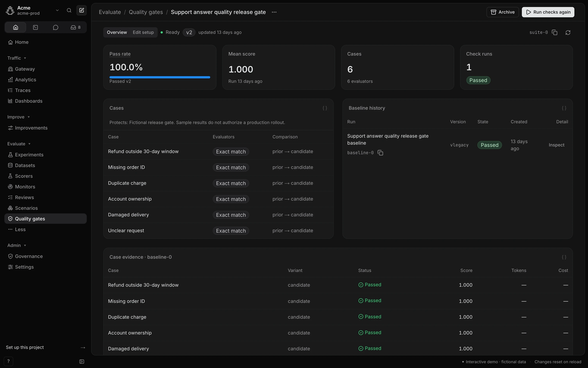Expand the Acme workspace switcher chevron

tap(57, 10)
